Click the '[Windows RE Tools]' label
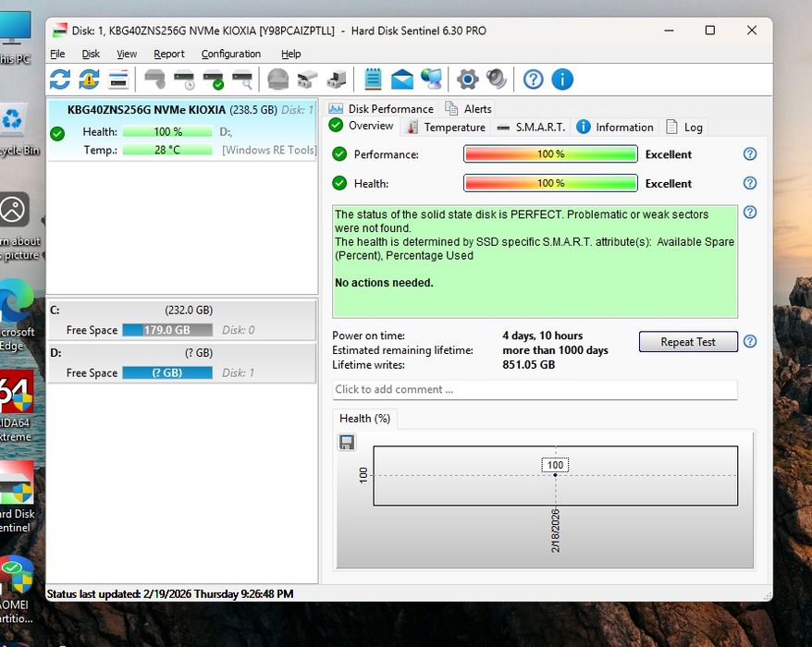This screenshot has width=812, height=647. click(269, 150)
